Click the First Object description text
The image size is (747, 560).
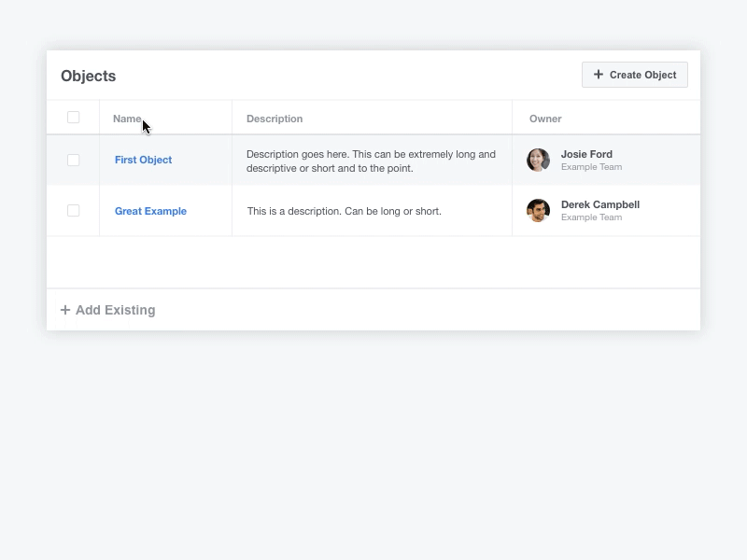click(x=371, y=161)
